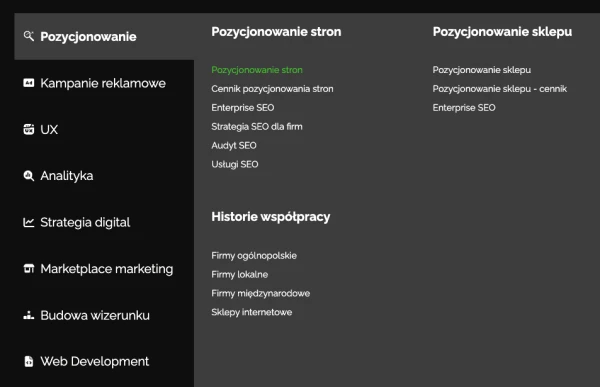Click the storefront icon for Marketplace marketing
600x387 pixels.
click(29, 269)
